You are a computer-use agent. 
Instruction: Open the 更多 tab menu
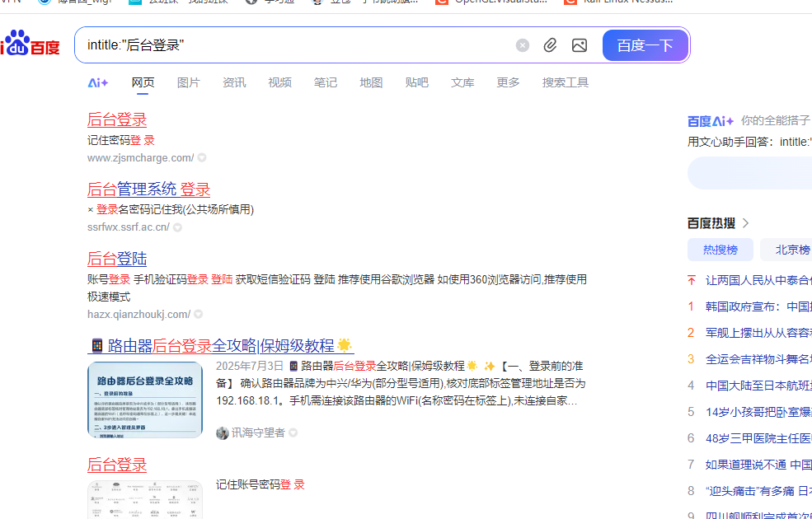pos(508,82)
